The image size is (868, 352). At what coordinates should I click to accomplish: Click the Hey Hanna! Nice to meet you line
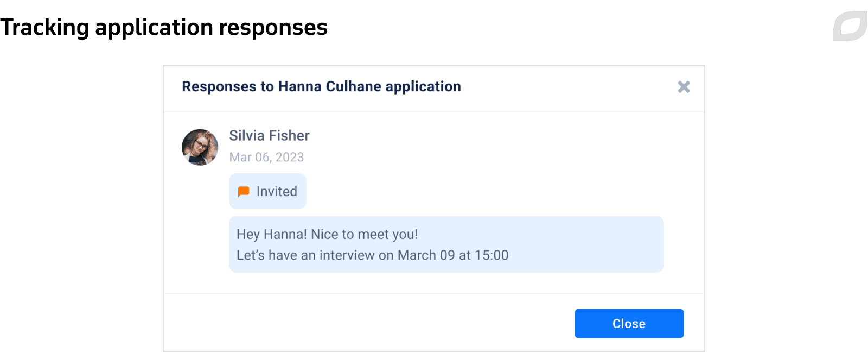pos(327,234)
